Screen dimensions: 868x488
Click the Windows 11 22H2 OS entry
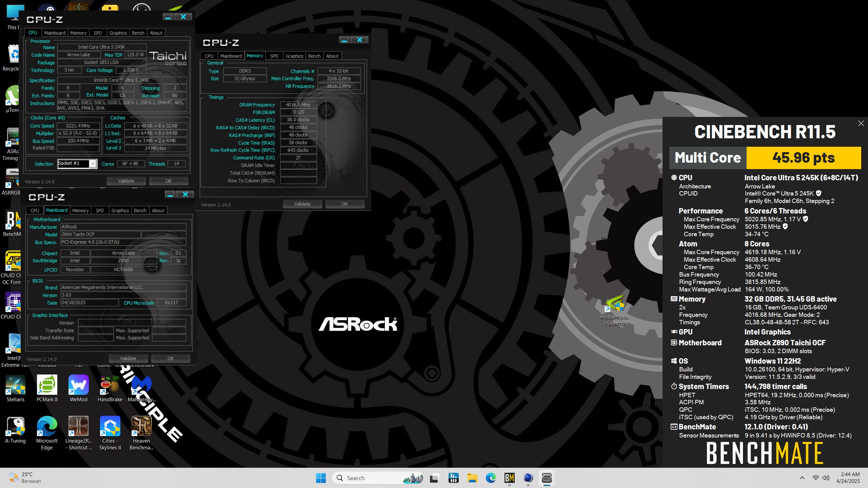pyautogui.click(x=773, y=361)
